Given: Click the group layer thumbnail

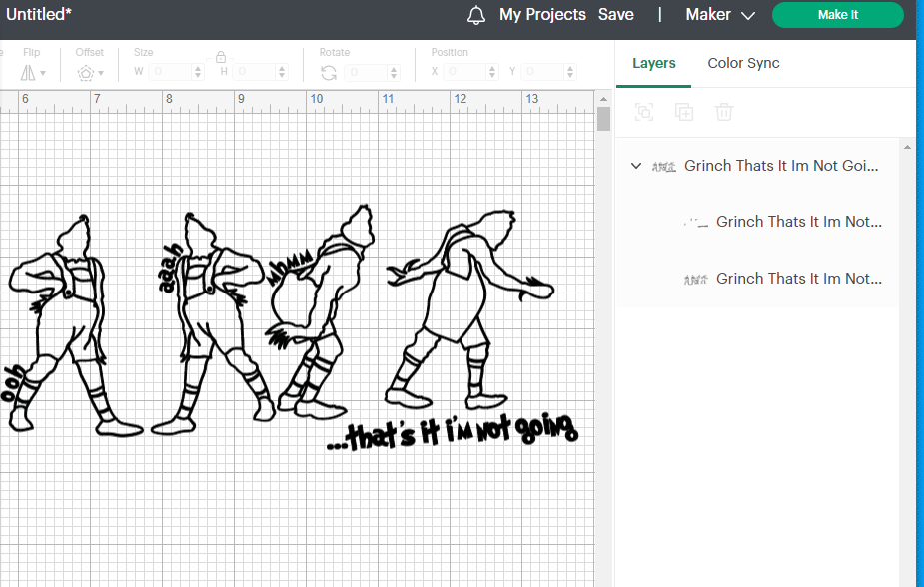Looking at the screenshot, I should [x=664, y=167].
